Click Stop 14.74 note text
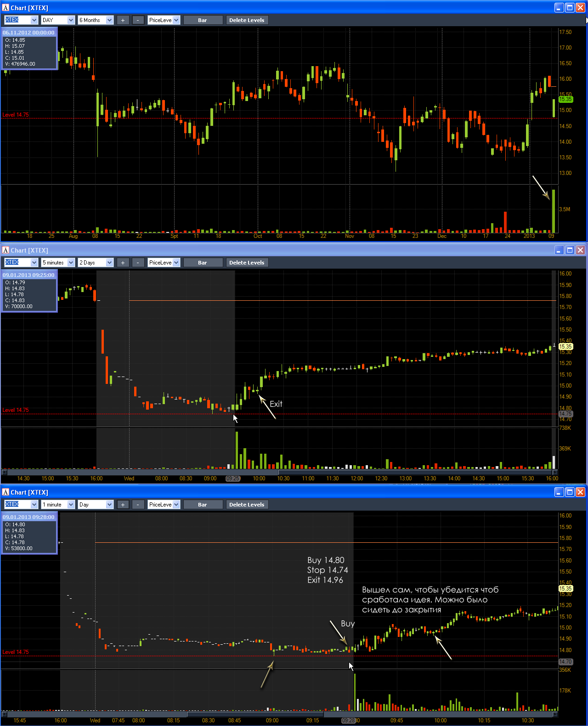Image resolution: width=588 pixels, height=726 pixels. pyautogui.click(x=328, y=570)
